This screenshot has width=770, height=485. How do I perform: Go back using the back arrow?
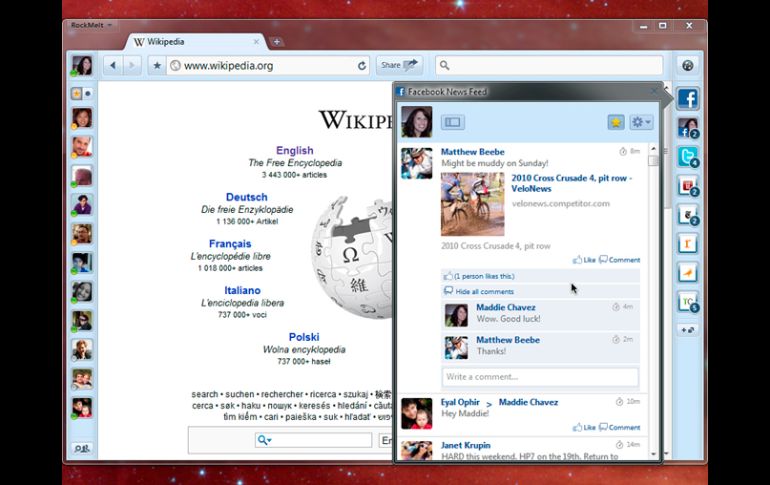pyautogui.click(x=112, y=66)
